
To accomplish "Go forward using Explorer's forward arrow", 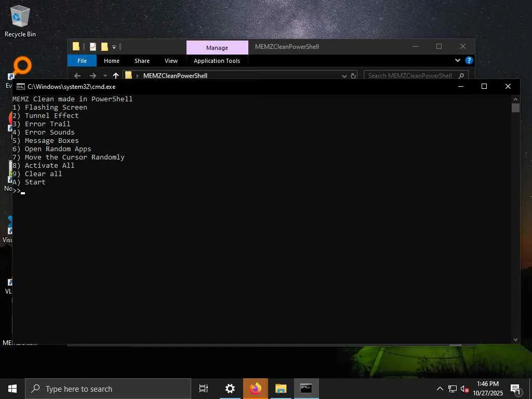I will pyautogui.click(x=92, y=76).
